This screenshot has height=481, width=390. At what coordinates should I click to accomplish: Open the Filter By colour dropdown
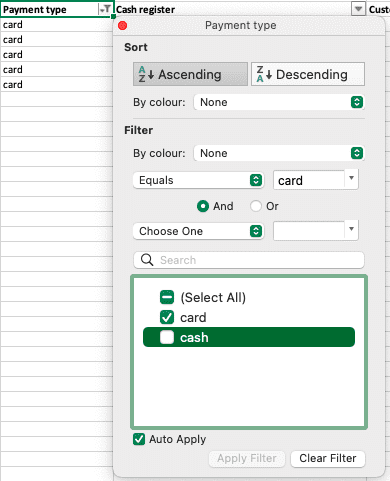click(279, 153)
